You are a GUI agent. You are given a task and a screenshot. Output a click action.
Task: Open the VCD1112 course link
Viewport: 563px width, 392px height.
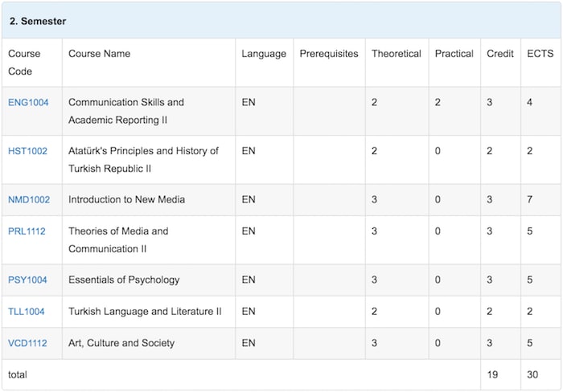pyautogui.click(x=27, y=343)
